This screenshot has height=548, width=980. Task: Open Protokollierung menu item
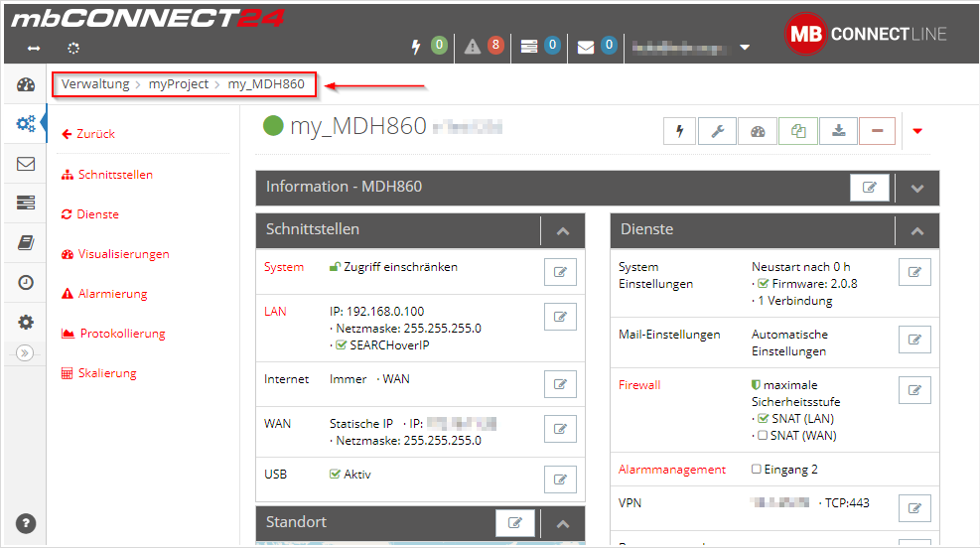[113, 333]
